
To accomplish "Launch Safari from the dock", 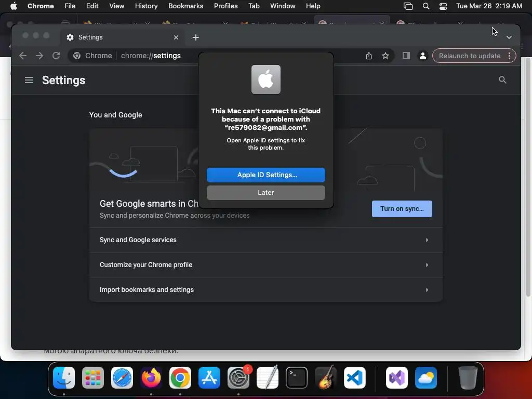I will point(122,378).
